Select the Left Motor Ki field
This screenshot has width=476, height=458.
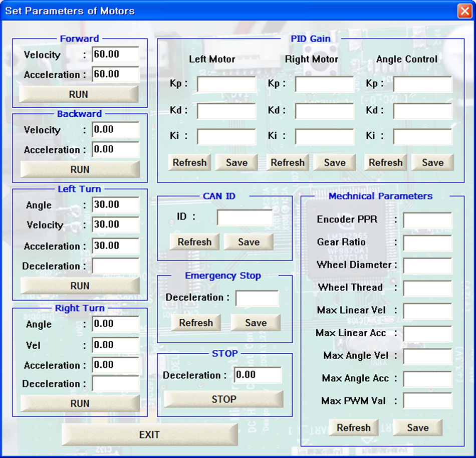pos(226,136)
